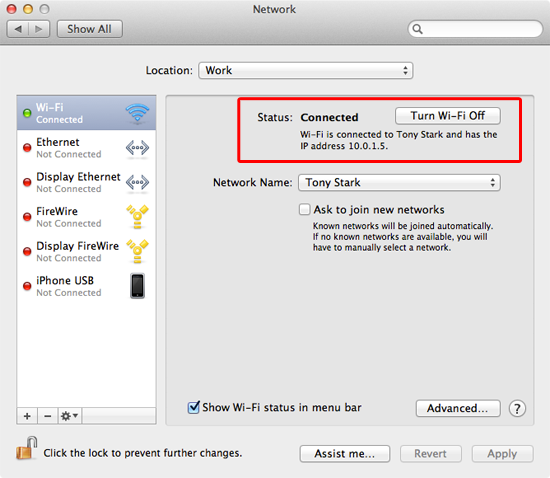Click the Assist me… button
550x478 pixels.
[x=344, y=453]
